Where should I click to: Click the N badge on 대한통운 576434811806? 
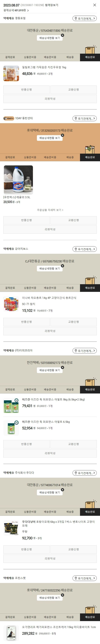pos(62,35)
